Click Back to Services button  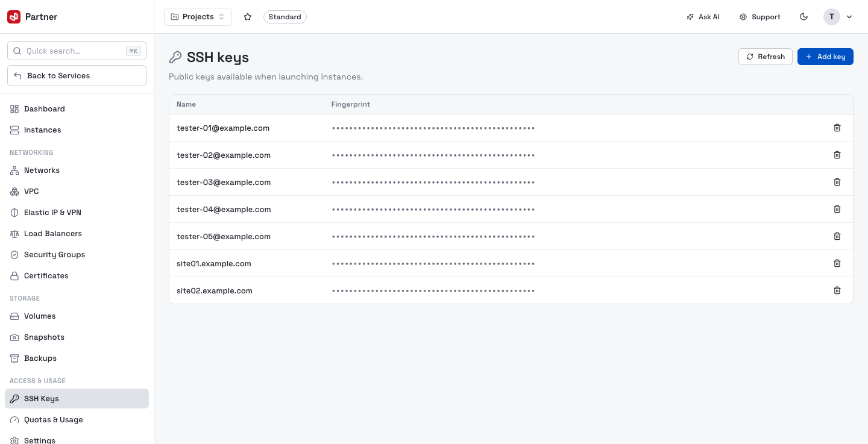pos(77,76)
